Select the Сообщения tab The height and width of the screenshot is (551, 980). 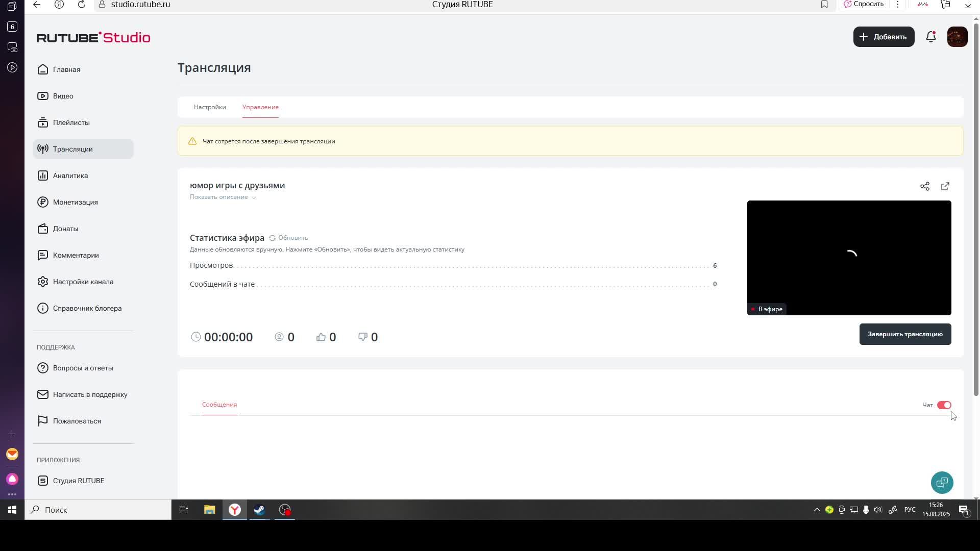click(219, 405)
